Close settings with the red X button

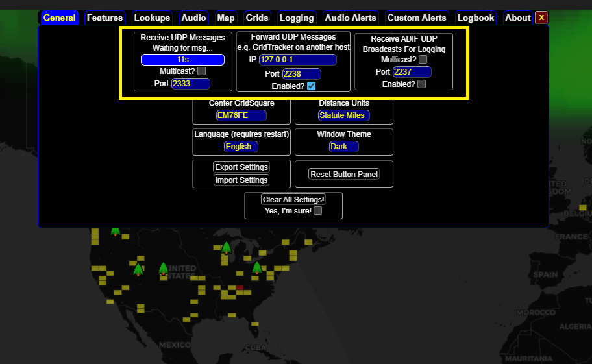coord(541,18)
